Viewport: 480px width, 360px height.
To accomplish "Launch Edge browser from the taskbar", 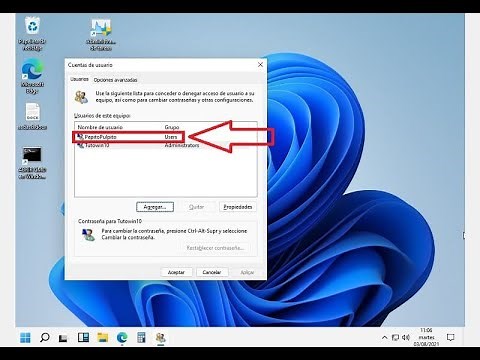I will (x=122, y=338).
